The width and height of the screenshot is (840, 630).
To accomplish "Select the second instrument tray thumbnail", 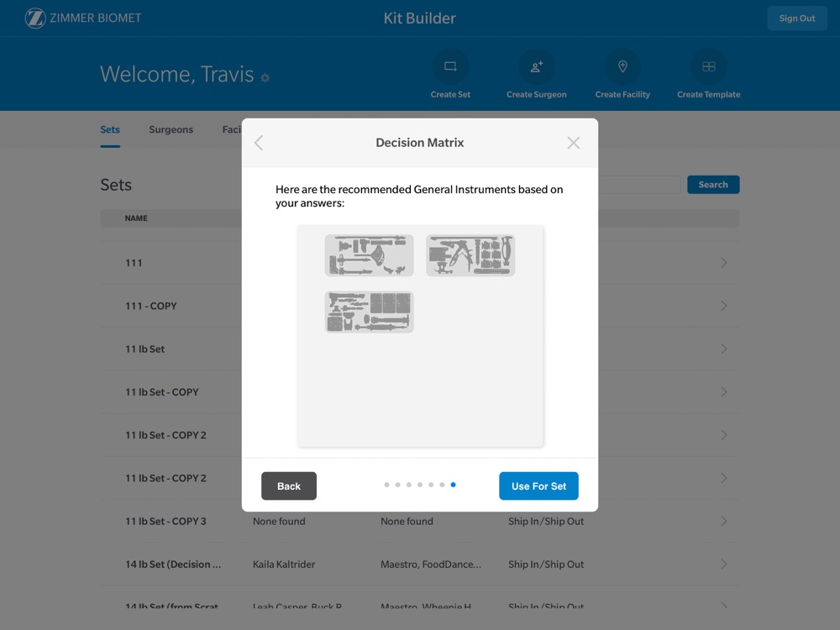I will (470, 255).
